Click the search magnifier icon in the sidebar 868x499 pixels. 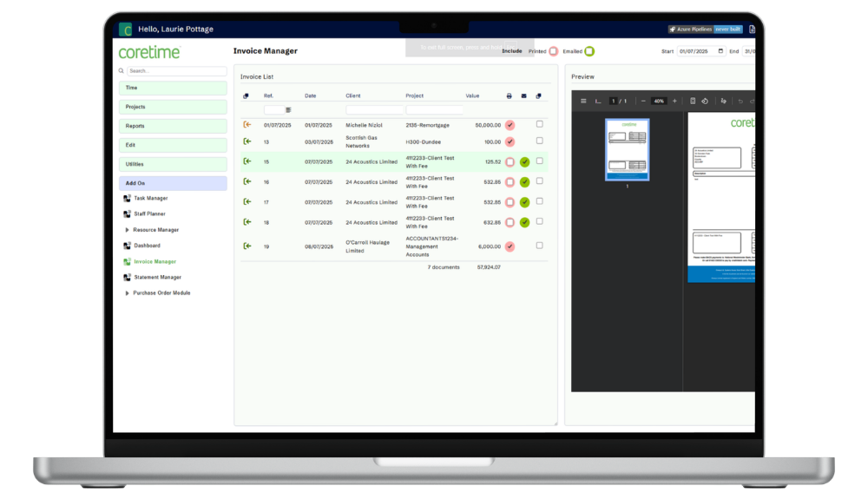tap(122, 71)
